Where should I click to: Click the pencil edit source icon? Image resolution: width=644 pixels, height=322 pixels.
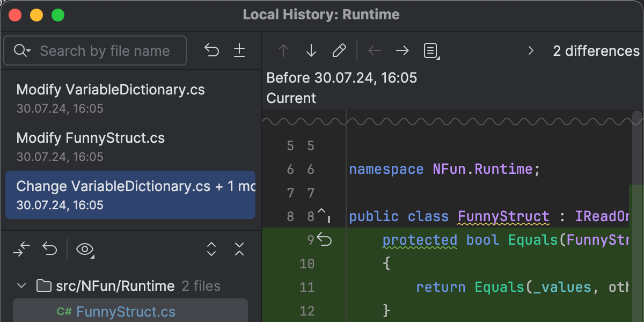coord(339,50)
